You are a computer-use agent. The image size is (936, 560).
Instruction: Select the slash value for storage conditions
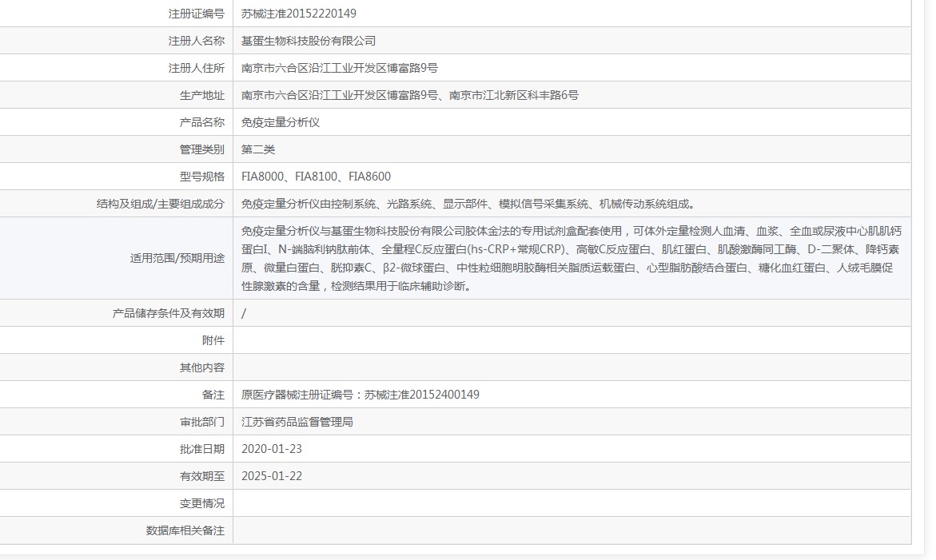click(x=244, y=313)
